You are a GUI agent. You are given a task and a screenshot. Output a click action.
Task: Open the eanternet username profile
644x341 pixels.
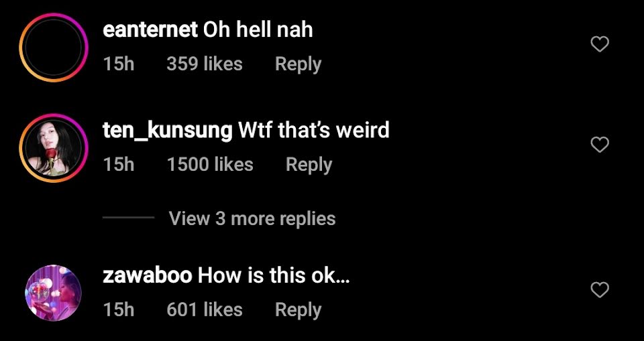coord(150,30)
